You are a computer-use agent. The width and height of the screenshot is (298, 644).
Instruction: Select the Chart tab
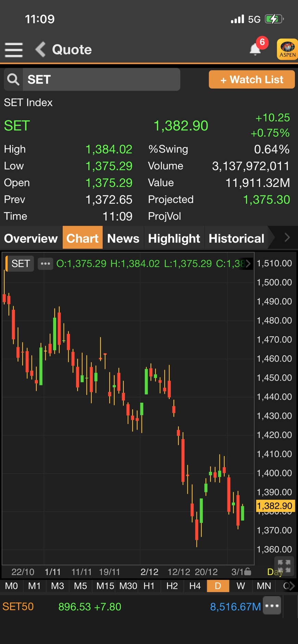(83, 238)
